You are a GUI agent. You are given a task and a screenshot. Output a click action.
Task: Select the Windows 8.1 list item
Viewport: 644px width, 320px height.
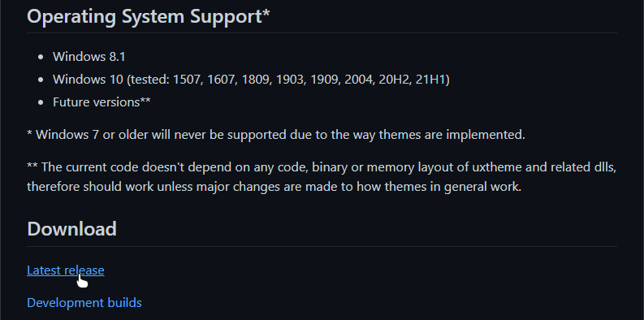(89, 56)
